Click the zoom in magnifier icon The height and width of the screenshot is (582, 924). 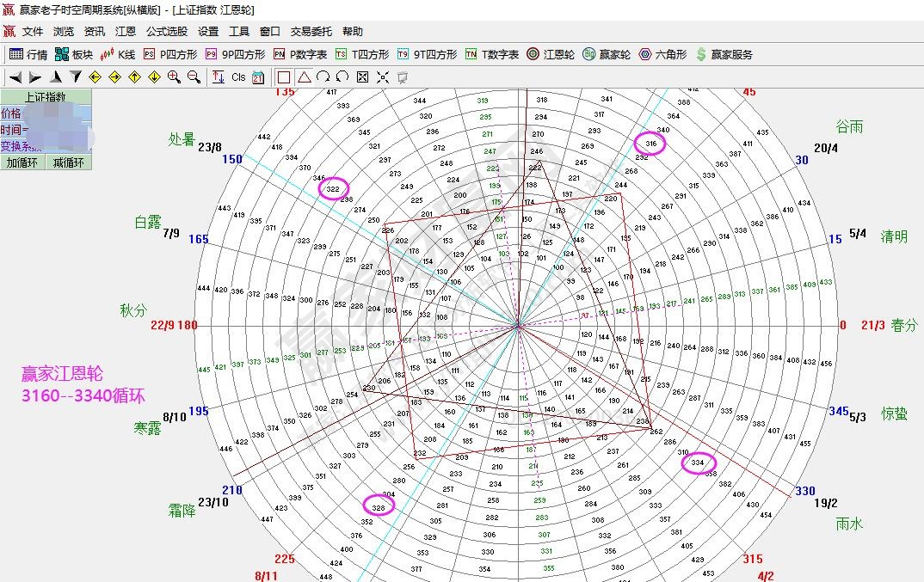[x=174, y=77]
